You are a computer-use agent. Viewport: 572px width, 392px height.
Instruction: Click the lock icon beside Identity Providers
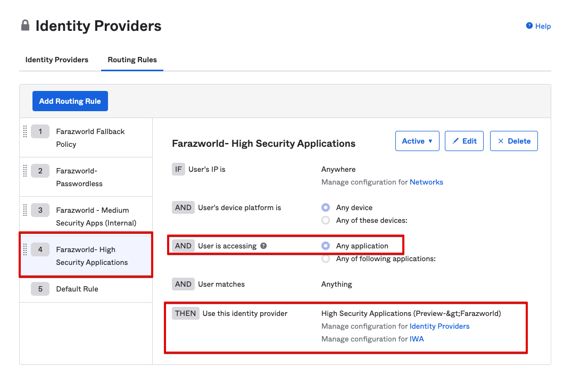click(x=25, y=26)
